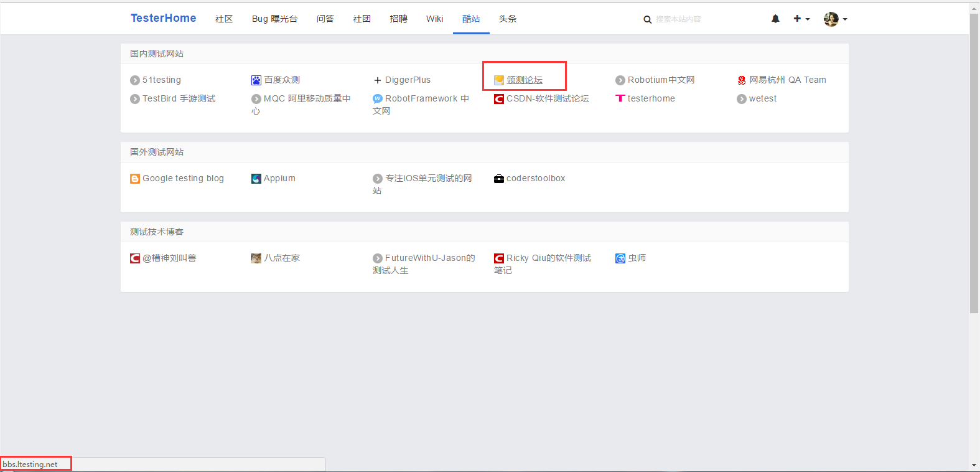Open the TestBird 手游测试 link
Screen dimensions: 980x472
[179, 98]
